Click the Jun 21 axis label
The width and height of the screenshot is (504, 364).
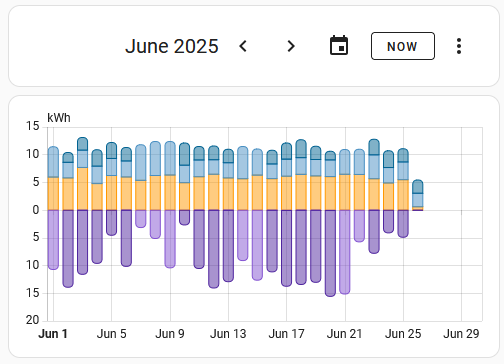click(345, 334)
